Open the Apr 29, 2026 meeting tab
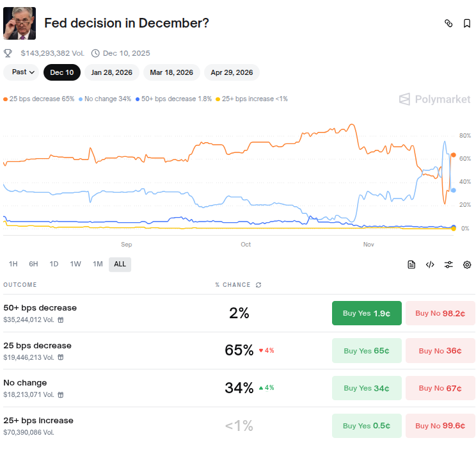Viewport: 476px width, 454px height. tap(232, 72)
